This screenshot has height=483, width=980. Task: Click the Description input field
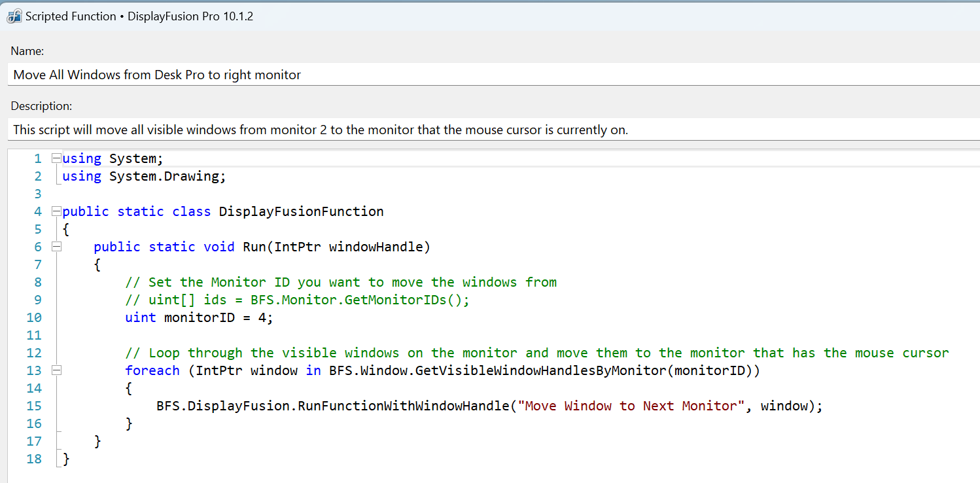click(x=495, y=130)
